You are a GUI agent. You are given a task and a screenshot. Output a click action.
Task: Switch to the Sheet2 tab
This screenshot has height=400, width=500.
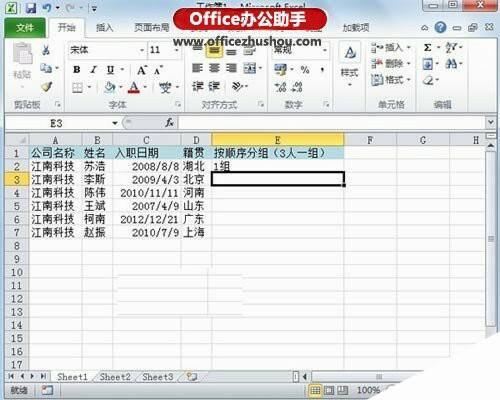pyautogui.click(x=115, y=377)
